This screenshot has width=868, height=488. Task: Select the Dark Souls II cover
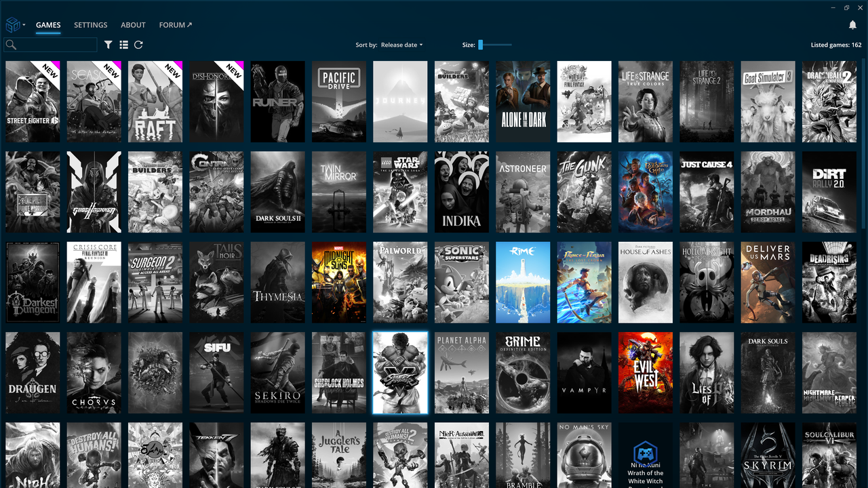(x=278, y=192)
